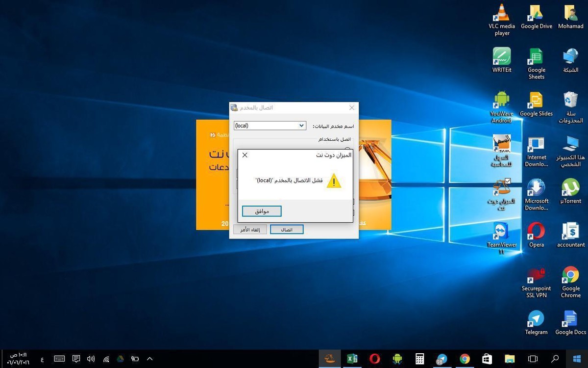Open the Windows Start button
Image resolution: width=588 pixels, height=368 pixels.
point(576,359)
